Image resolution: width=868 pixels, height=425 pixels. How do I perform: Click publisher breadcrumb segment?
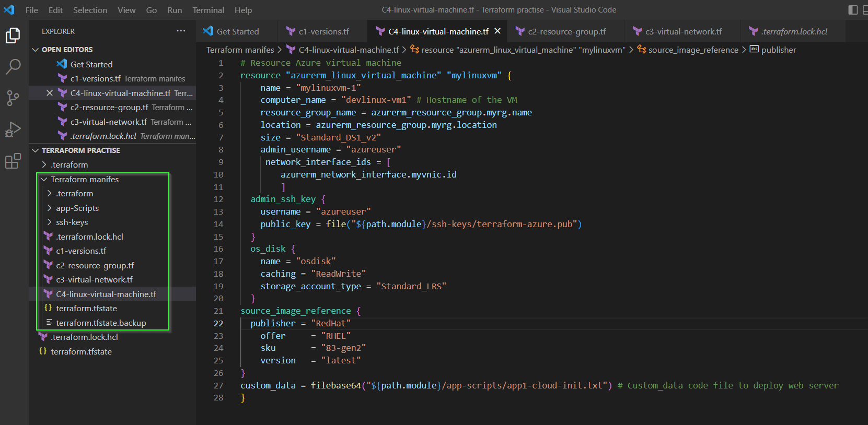(779, 50)
